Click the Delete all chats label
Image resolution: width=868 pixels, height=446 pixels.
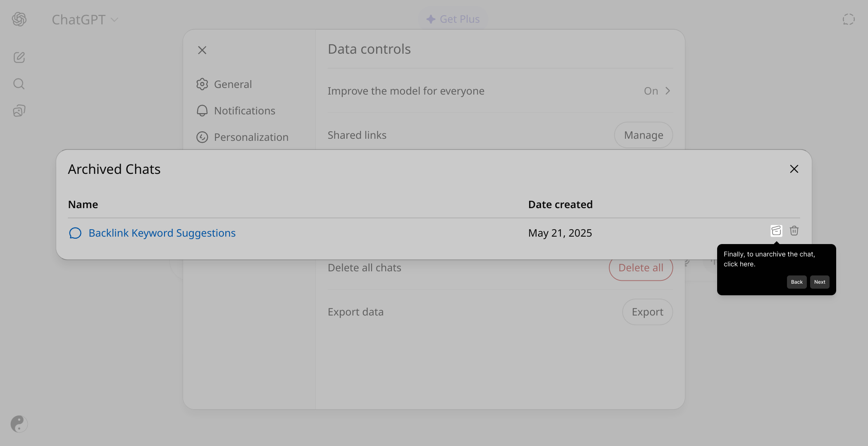[365, 268]
